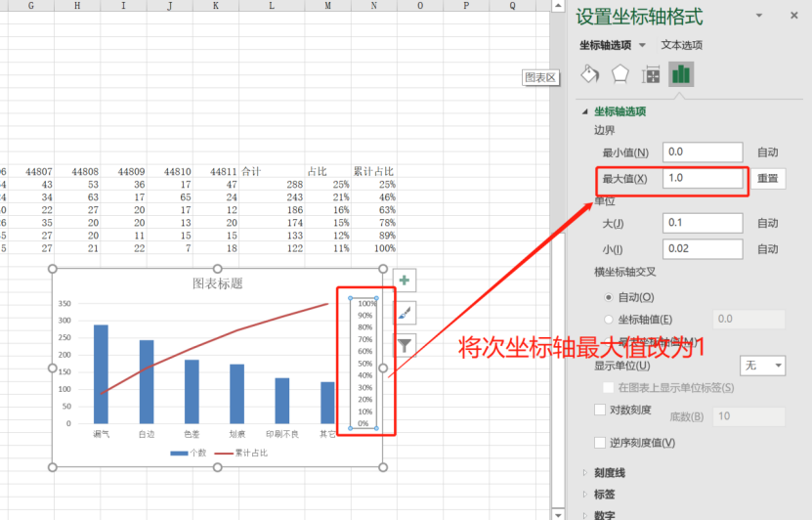The height and width of the screenshot is (520, 812).
Task: Select the cell containing 186
Action: 272,210
